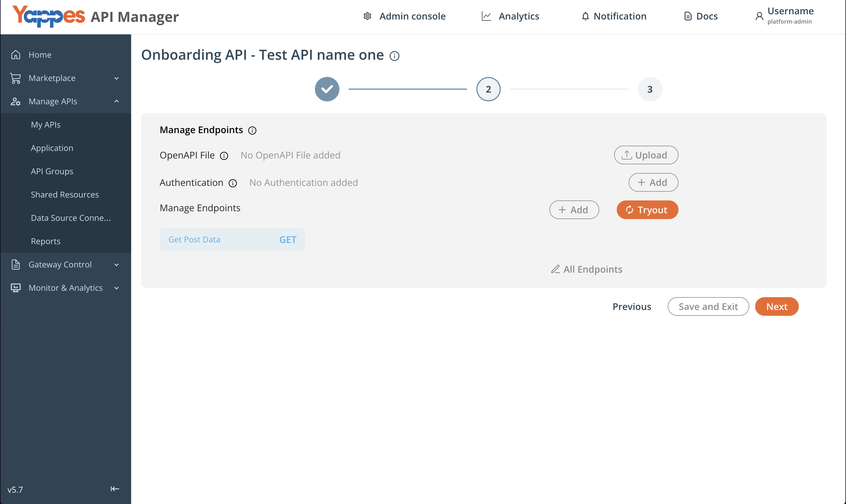Expand the Gateway Control chevron

[x=117, y=265]
